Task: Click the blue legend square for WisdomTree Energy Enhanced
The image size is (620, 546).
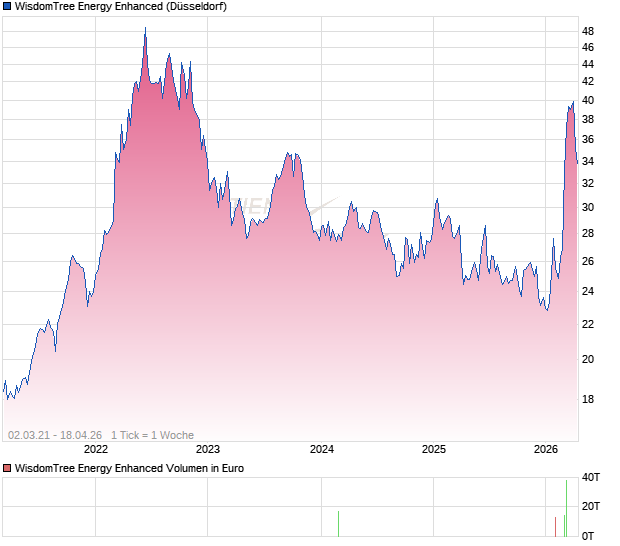Action: click(x=7, y=6)
